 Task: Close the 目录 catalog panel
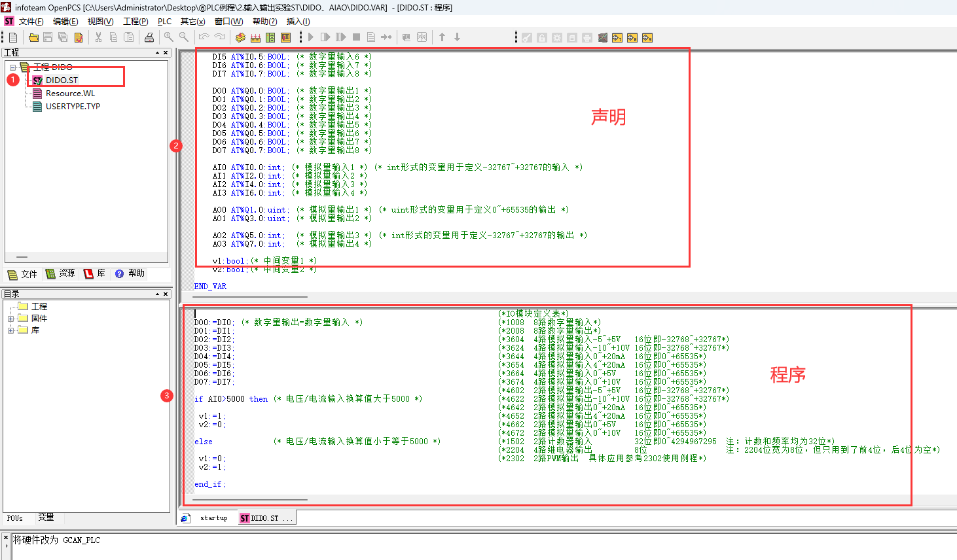click(x=166, y=294)
